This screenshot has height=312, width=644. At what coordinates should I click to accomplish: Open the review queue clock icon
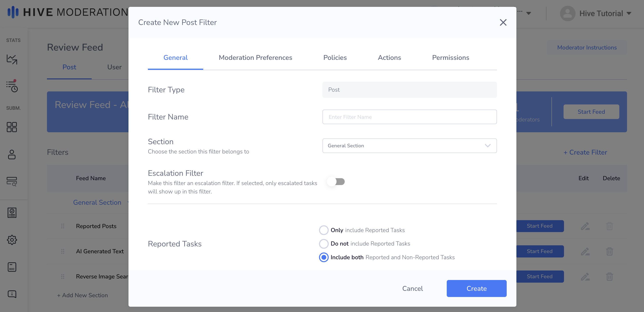click(x=12, y=86)
